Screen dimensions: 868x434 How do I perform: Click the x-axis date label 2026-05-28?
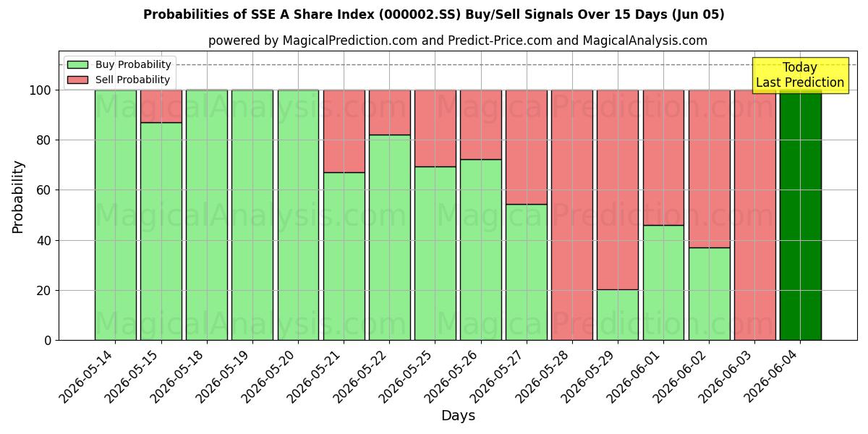(x=544, y=375)
